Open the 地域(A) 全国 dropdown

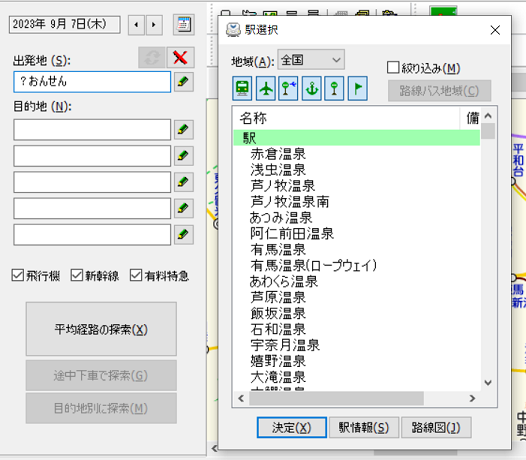(x=311, y=60)
